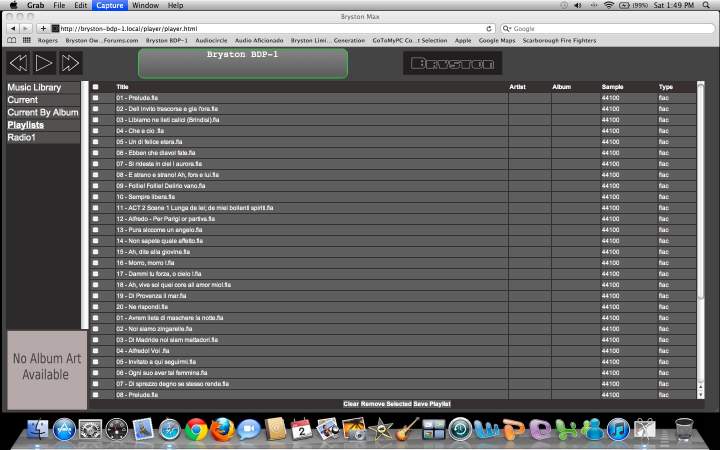Open the Edit menu

(x=81, y=5)
